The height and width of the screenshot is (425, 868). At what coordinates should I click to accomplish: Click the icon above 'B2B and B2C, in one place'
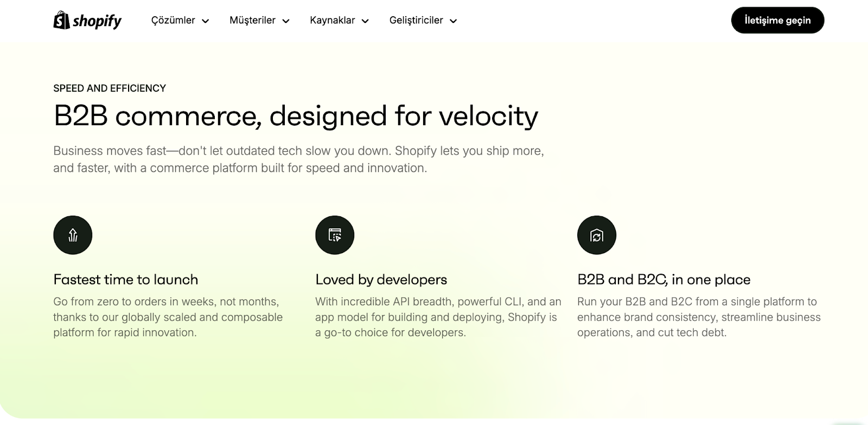[597, 235]
